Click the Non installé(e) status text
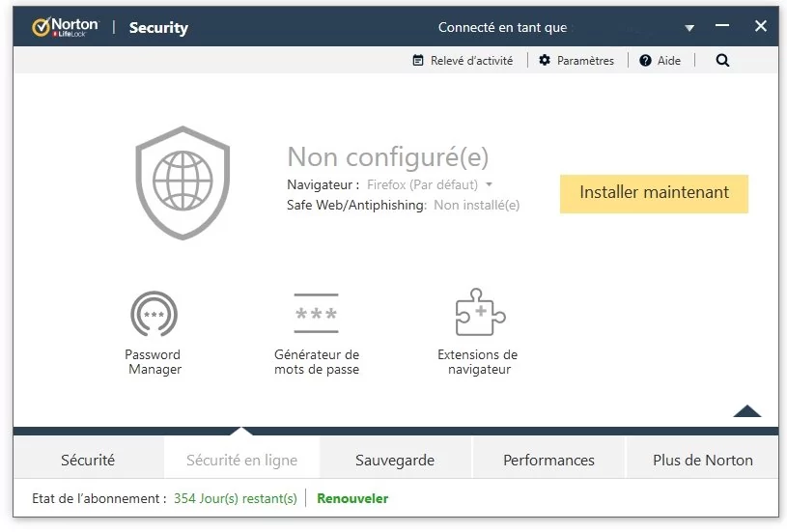 point(477,205)
